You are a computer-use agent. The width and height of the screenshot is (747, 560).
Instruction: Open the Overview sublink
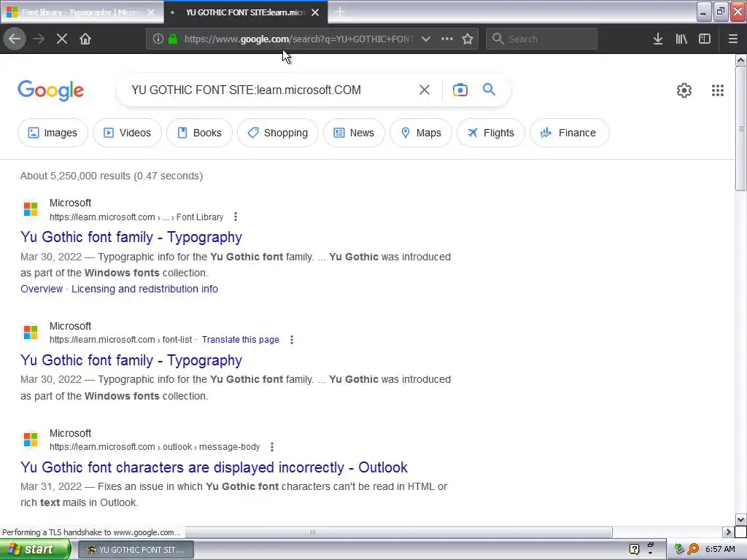click(42, 289)
